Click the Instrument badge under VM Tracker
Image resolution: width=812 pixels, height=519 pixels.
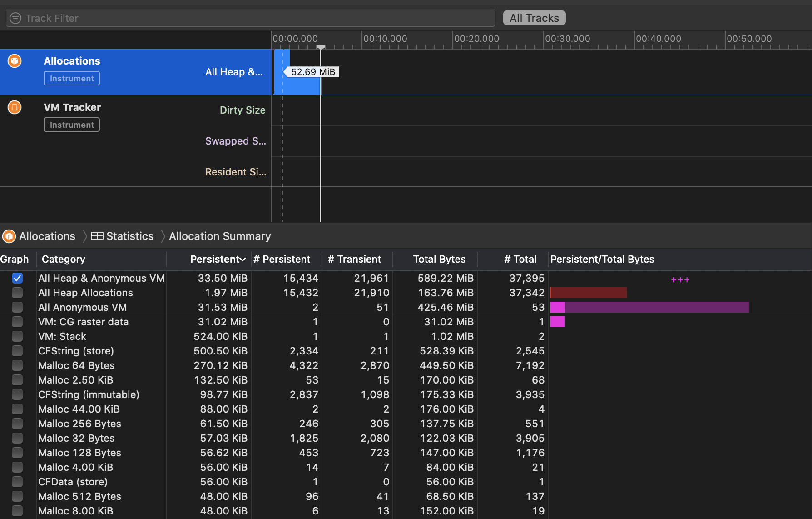point(72,125)
